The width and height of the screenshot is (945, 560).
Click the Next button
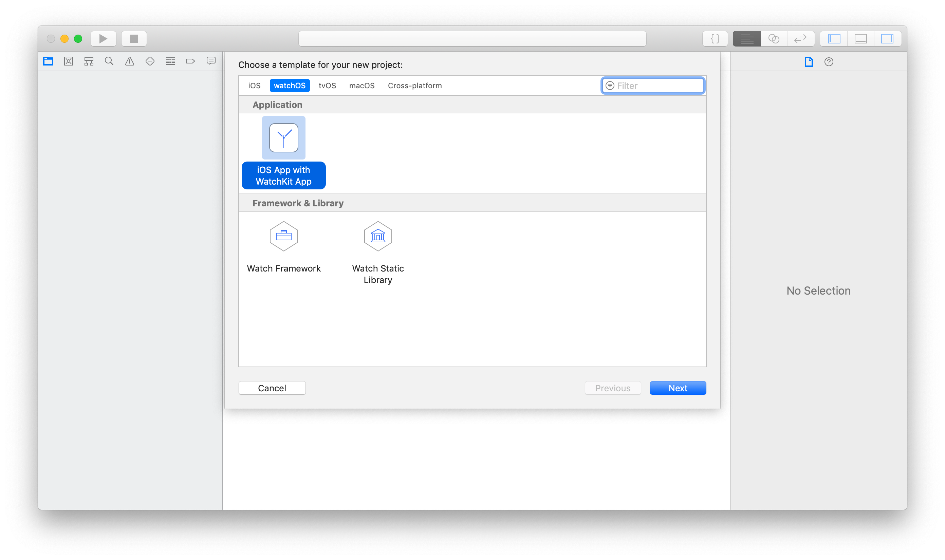click(x=678, y=388)
